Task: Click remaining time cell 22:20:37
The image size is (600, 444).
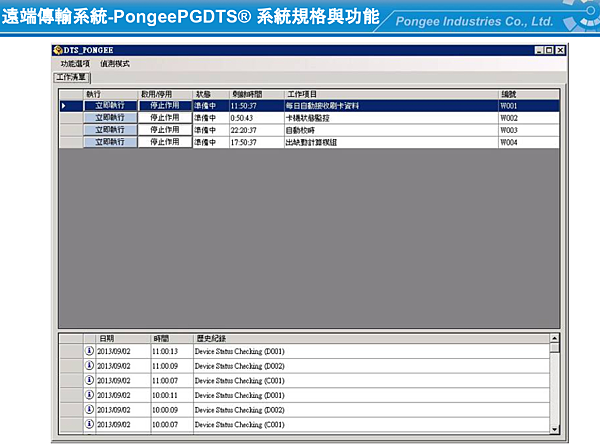Action: (257, 130)
